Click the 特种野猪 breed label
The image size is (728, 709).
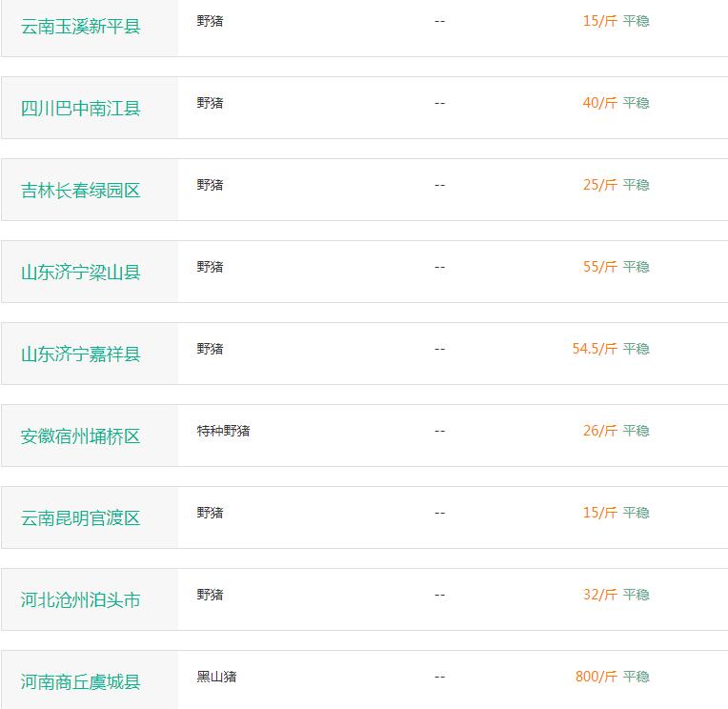[223, 431]
